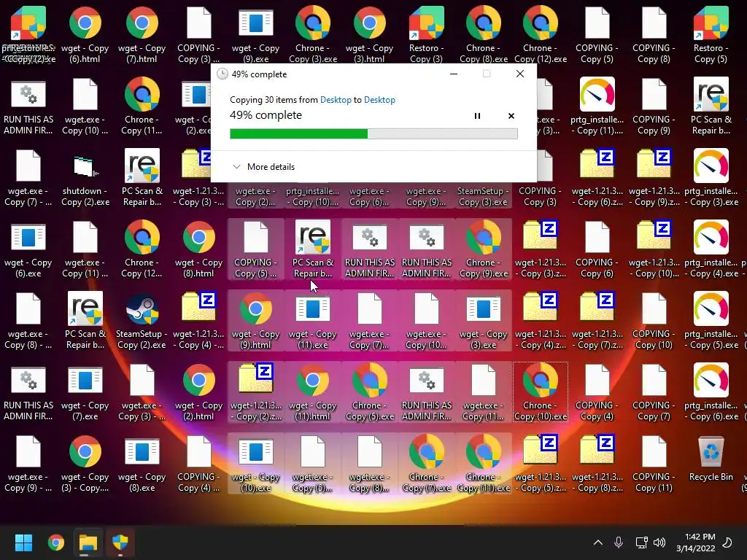Open File Explorer from the taskbar
Image resolution: width=747 pixels, height=560 pixels.
88,542
